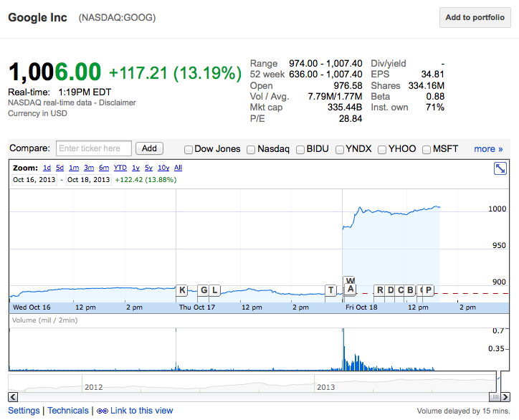Open news marker D on chart
This screenshot has height=420, width=519.
391,290
